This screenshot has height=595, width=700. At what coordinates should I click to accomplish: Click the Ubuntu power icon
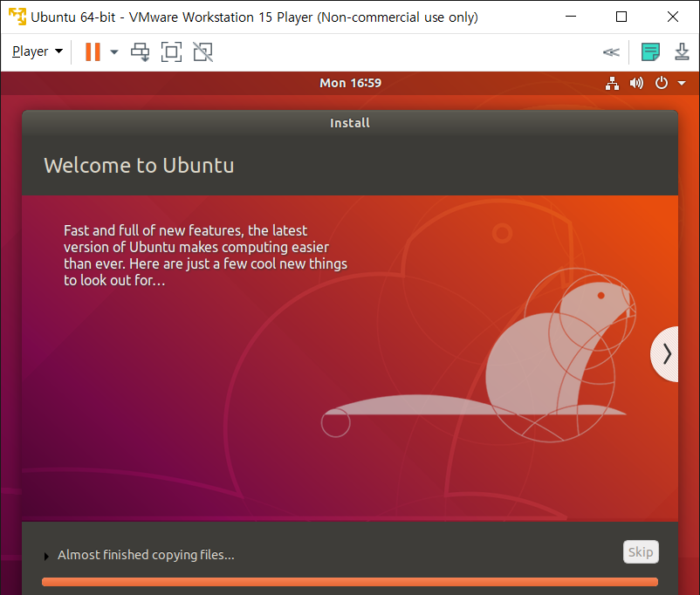[x=662, y=83]
